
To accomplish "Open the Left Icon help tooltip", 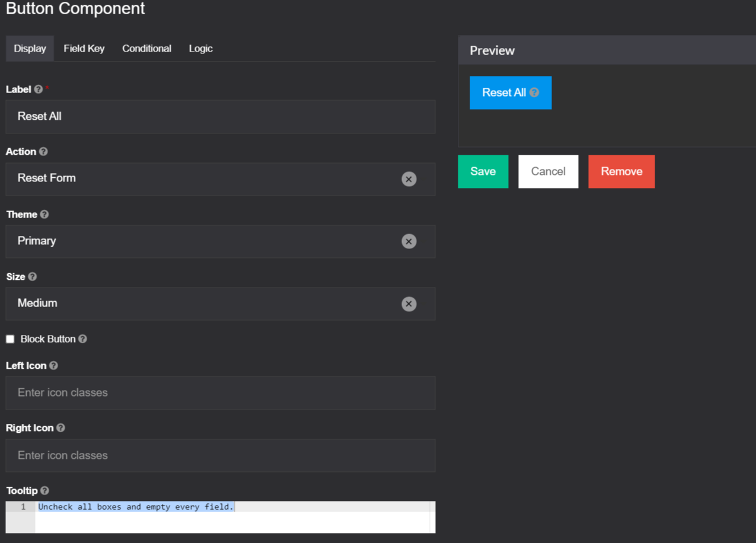I will [53, 365].
